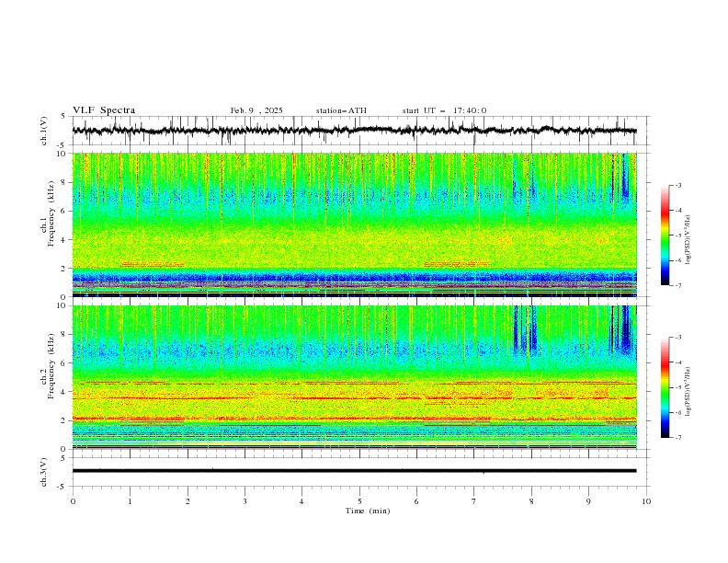728x563 pixels.
Task: Click the "-7" tick on the upper colorbar
Action: point(677,285)
